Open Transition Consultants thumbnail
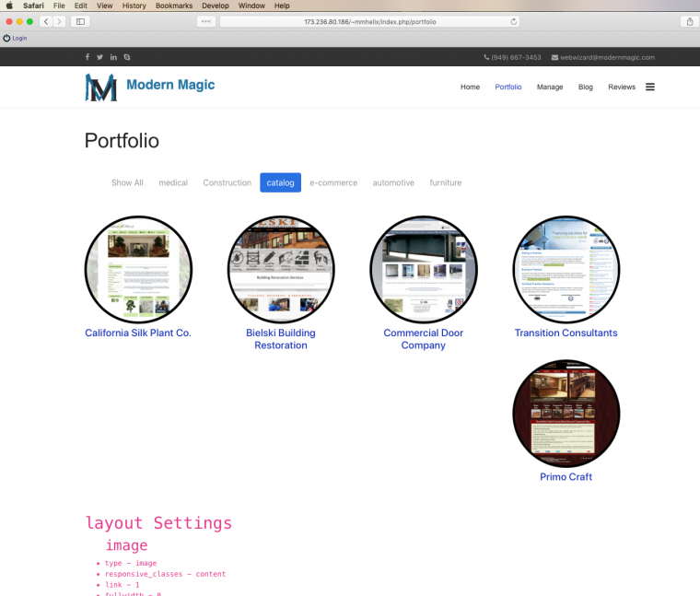The height and width of the screenshot is (596, 700). click(x=566, y=270)
